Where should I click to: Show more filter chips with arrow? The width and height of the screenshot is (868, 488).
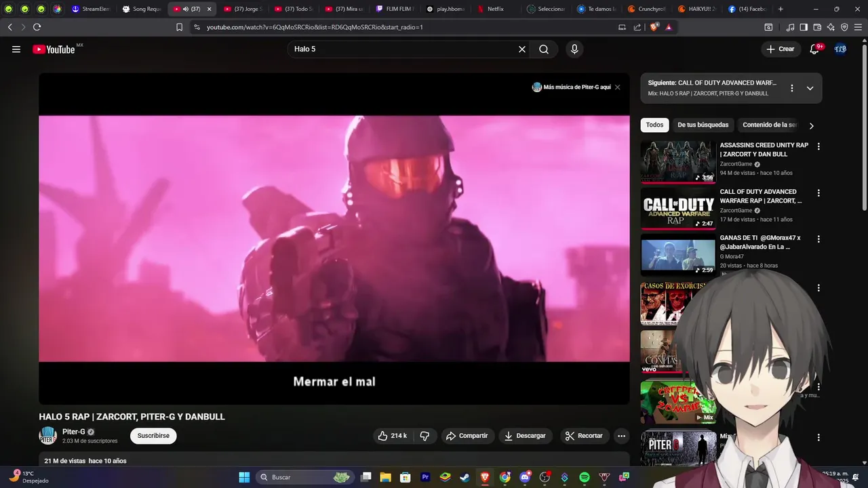coord(811,125)
